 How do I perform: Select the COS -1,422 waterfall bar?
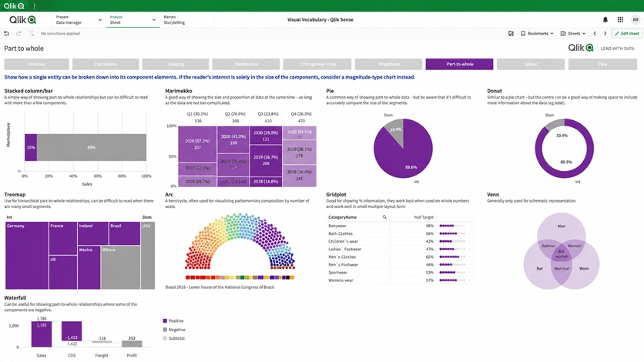point(72,331)
